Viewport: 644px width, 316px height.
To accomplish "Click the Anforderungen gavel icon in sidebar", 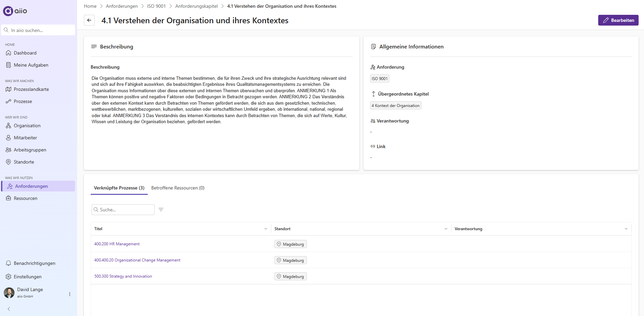I will click(10, 186).
